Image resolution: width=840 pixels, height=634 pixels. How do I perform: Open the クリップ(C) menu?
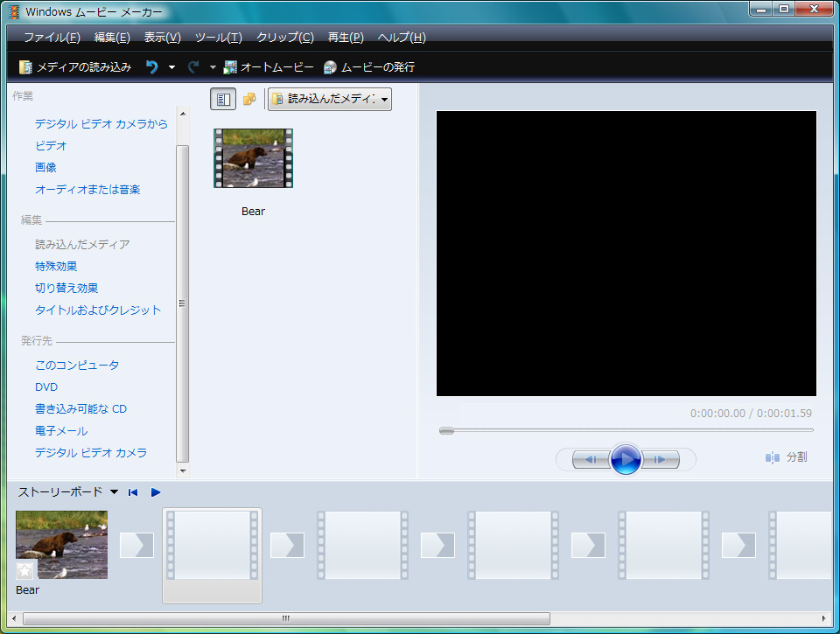point(284,38)
